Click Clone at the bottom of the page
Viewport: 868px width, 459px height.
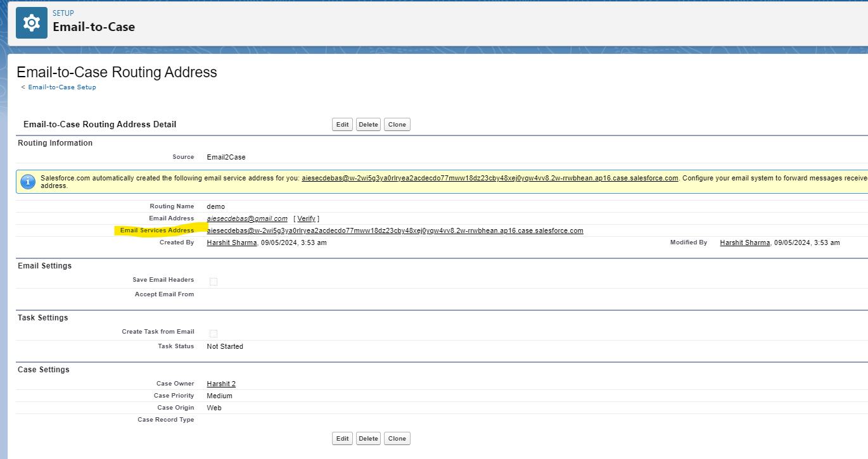(x=397, y=438)
